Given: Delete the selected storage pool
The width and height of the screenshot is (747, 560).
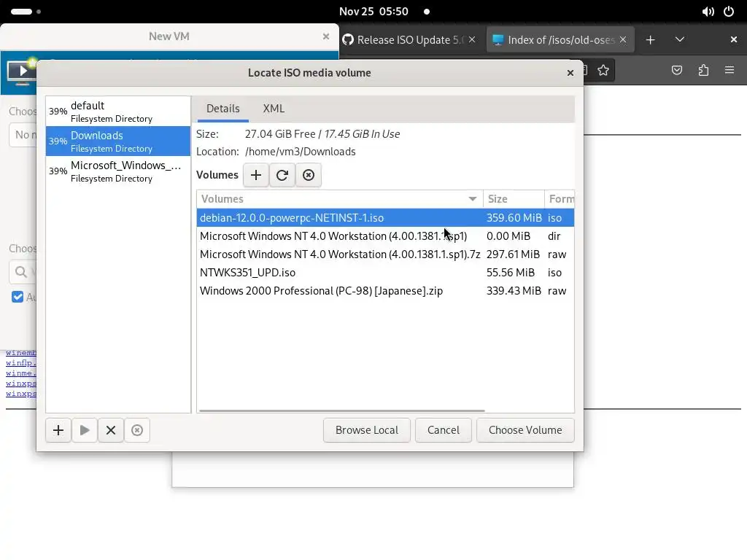Looking at the screenshot, I should coord(137,430).
